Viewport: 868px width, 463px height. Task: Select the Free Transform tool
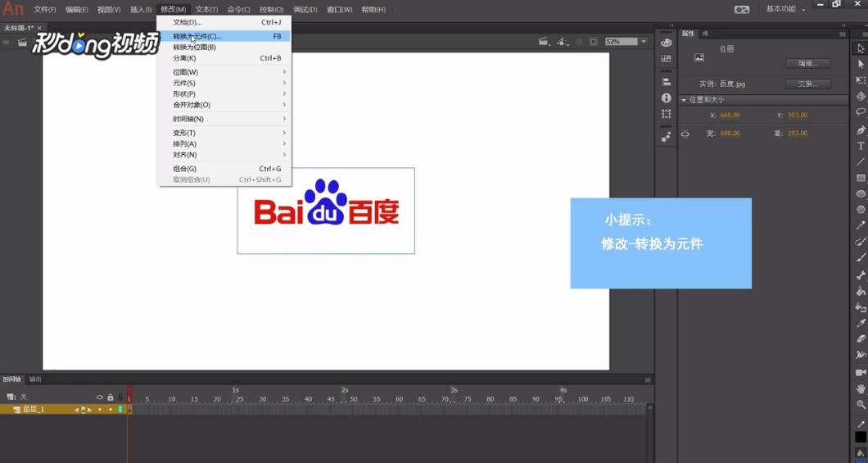tap(861, 81)
